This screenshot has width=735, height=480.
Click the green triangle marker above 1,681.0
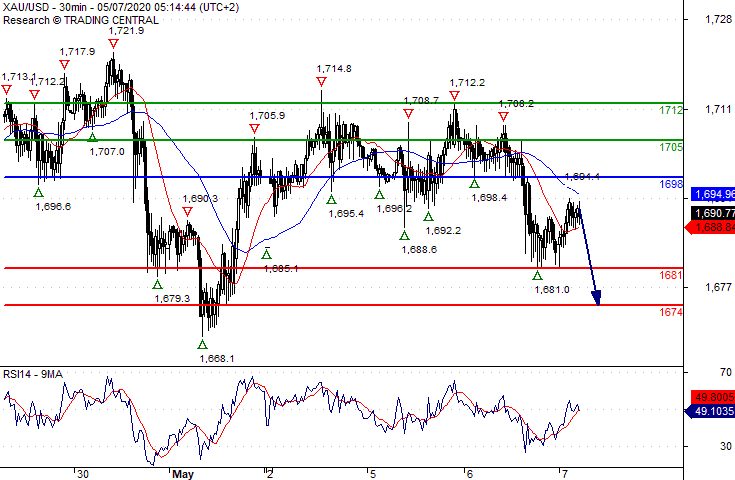pyautogui.click(x=537, y=276)
